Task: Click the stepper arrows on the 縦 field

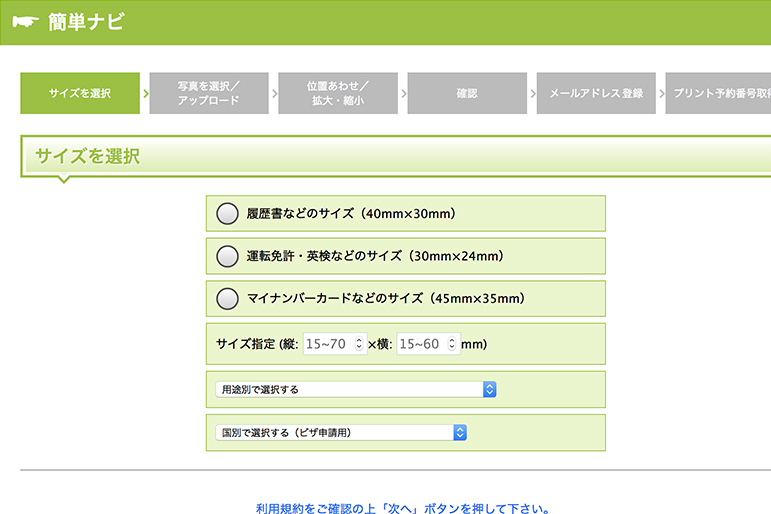Action: 360,344
